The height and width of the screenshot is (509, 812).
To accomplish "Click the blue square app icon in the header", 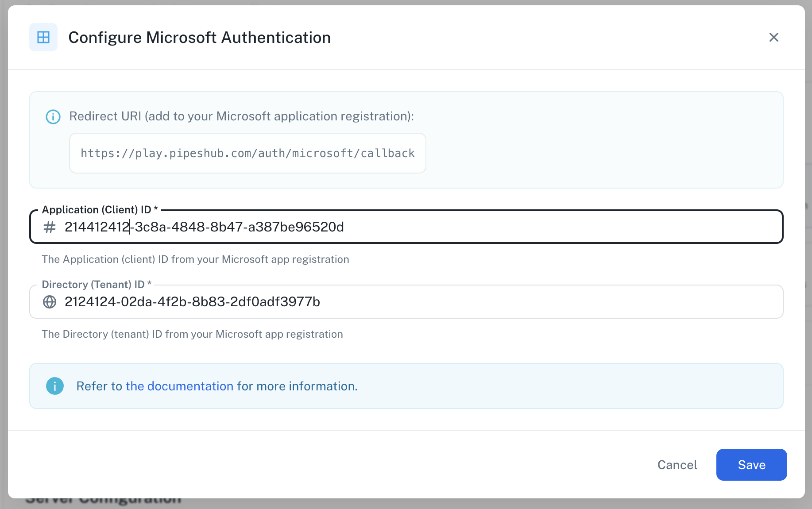I will pos(43,37).
